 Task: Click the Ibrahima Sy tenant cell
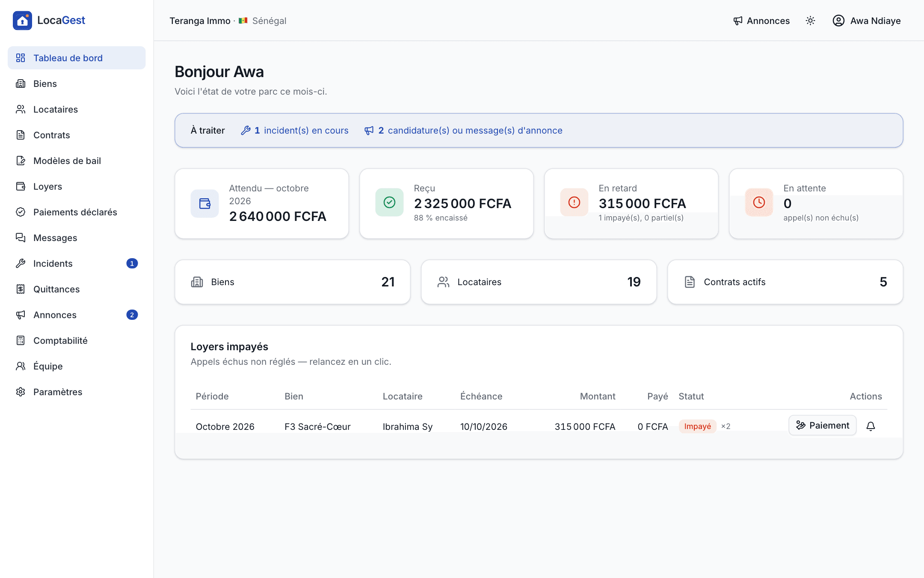408,426
